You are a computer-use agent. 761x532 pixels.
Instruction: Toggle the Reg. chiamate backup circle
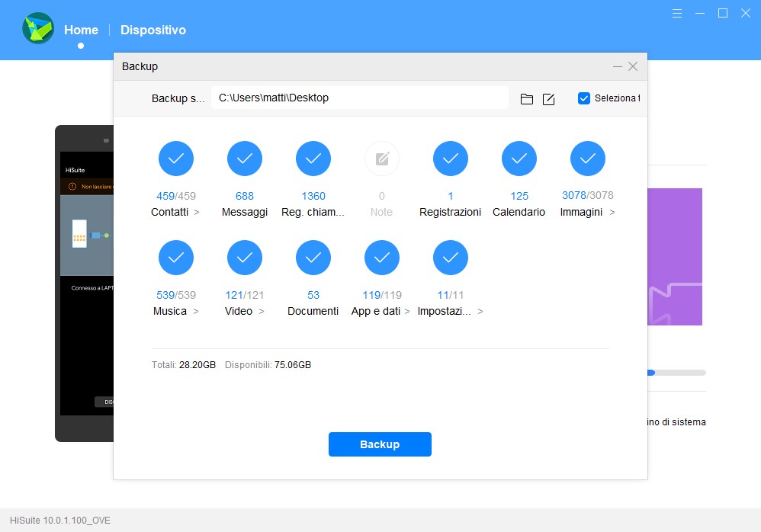tap(313, 159)
